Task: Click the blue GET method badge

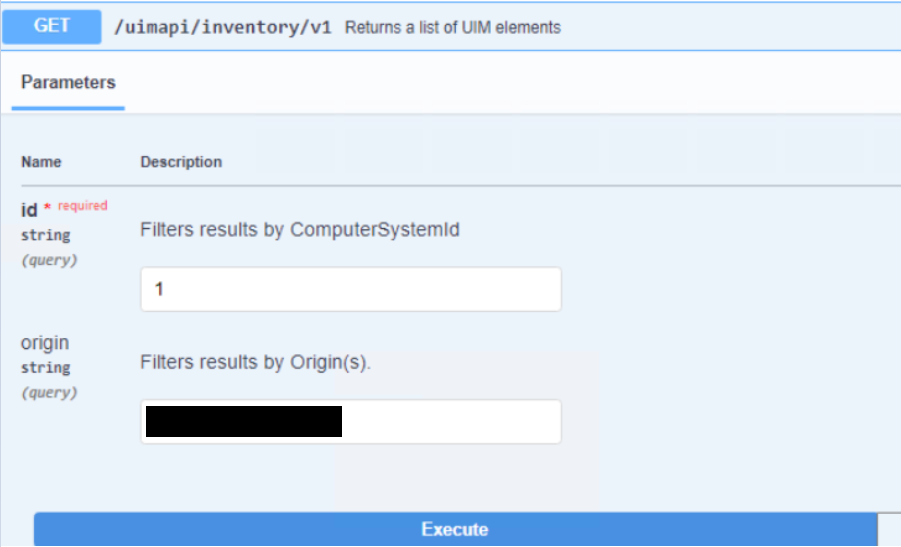Action: tap(51, 27)
